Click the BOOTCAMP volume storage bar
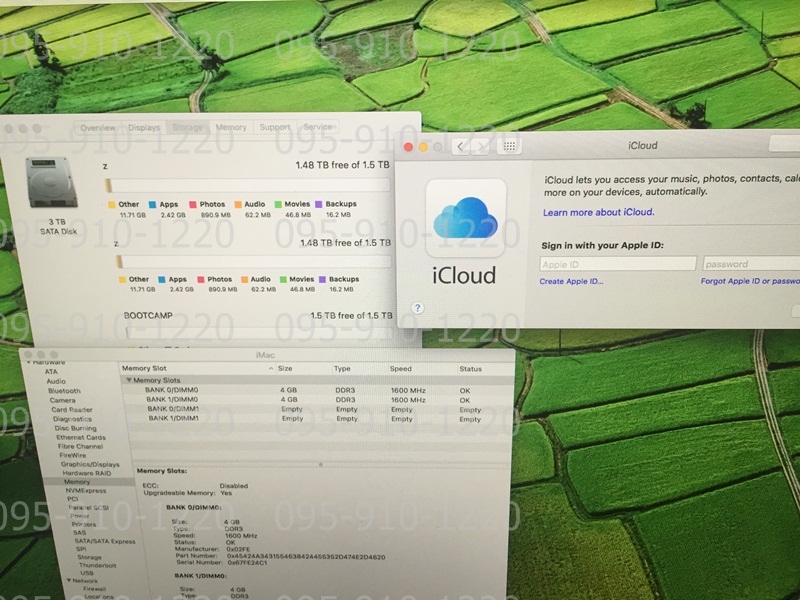The height and width of the screenshot is (600, 800). [259, 333]
